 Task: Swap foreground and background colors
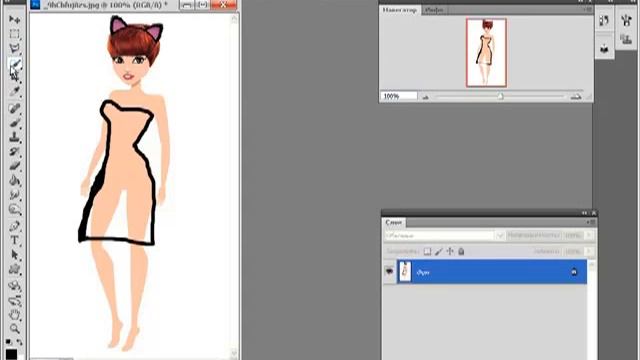[19, 342]
